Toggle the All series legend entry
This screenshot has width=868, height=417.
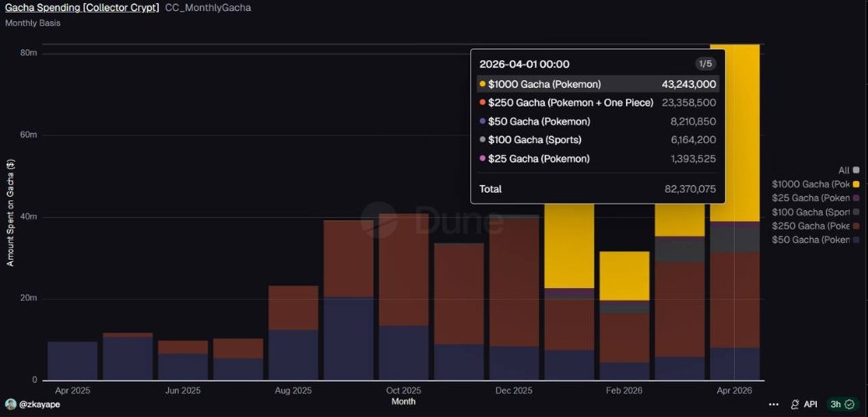(850, 170)
